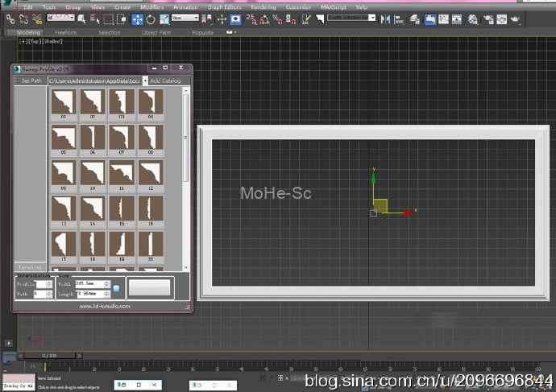Select sweep profile shape 06
Viewport: 556px width, 392px height.
point(93,138)
